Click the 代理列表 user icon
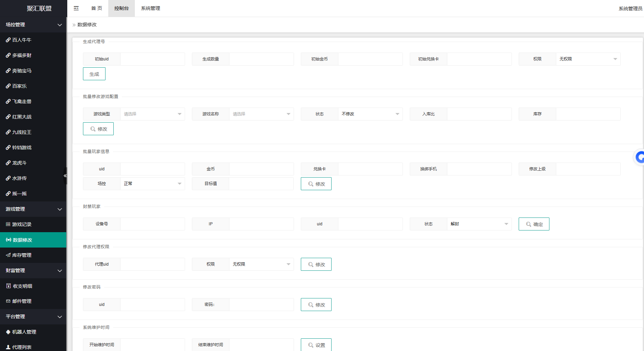This screenshot has width=644, height=351. [x=8, y=347]
